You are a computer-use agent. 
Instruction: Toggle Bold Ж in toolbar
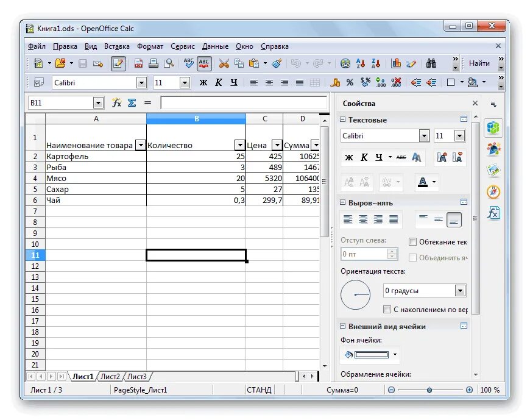(203, 82)
